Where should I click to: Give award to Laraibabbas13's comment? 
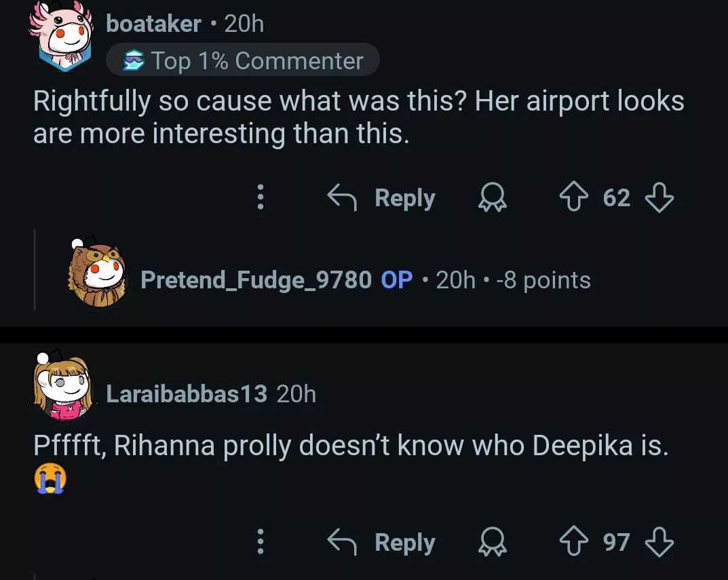click(493, 542)
